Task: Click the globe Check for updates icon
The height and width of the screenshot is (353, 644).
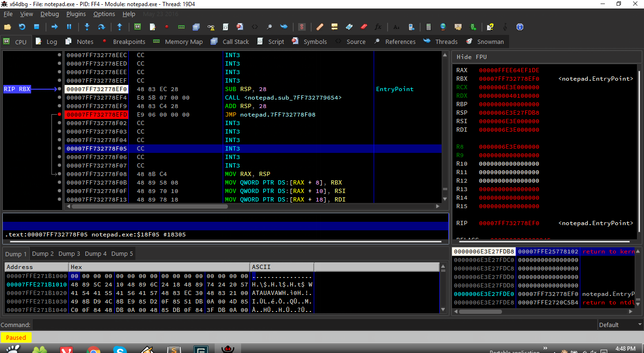Action: [443, 27]
